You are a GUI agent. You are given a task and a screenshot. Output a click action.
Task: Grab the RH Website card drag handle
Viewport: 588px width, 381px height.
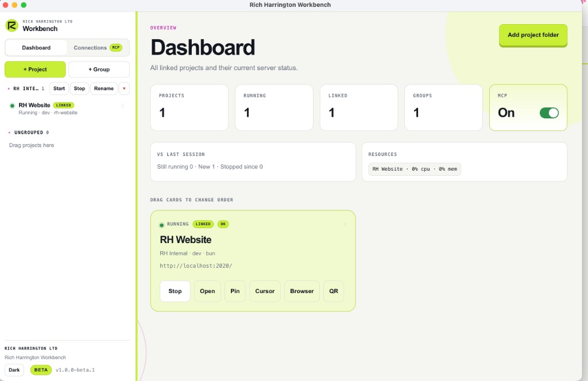[x=345, y=225]
